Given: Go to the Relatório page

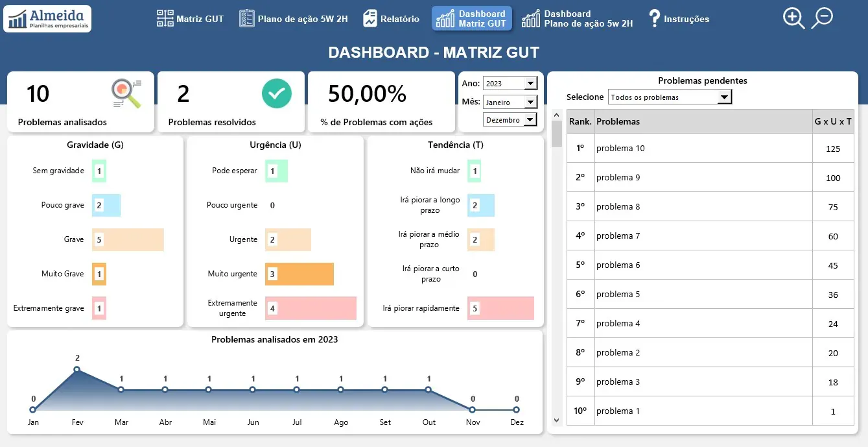Looking at the screenshot, I should (x=391, y=19).
